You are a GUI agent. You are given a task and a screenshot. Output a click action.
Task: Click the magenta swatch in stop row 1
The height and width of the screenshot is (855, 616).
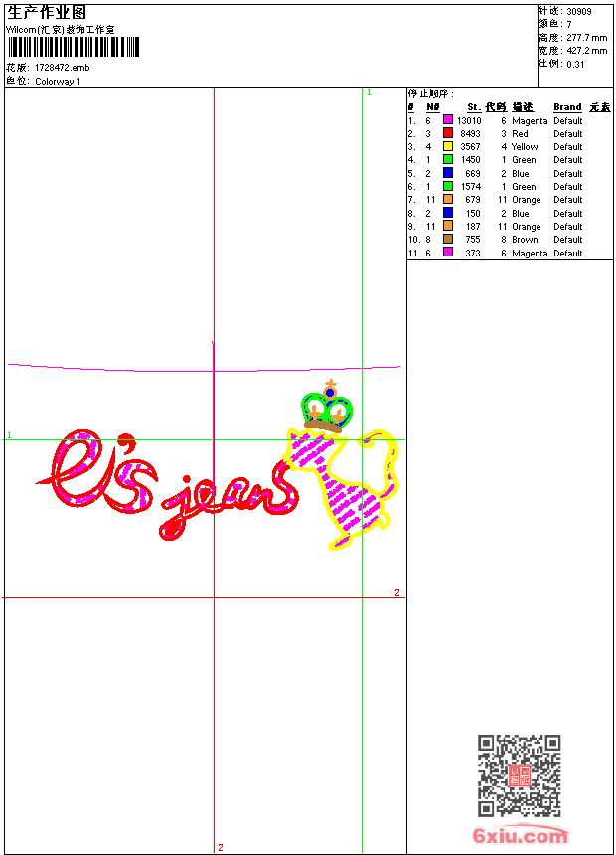447,120
